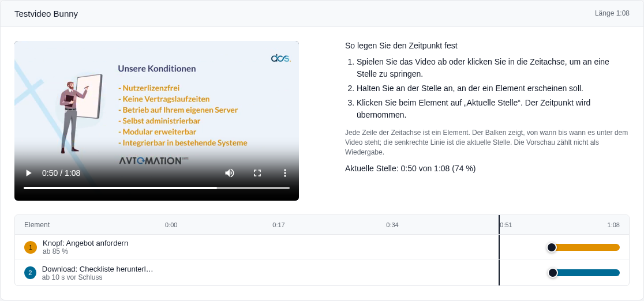
Task: Click the vertical current-position line in the timeline
Action: 499,250
